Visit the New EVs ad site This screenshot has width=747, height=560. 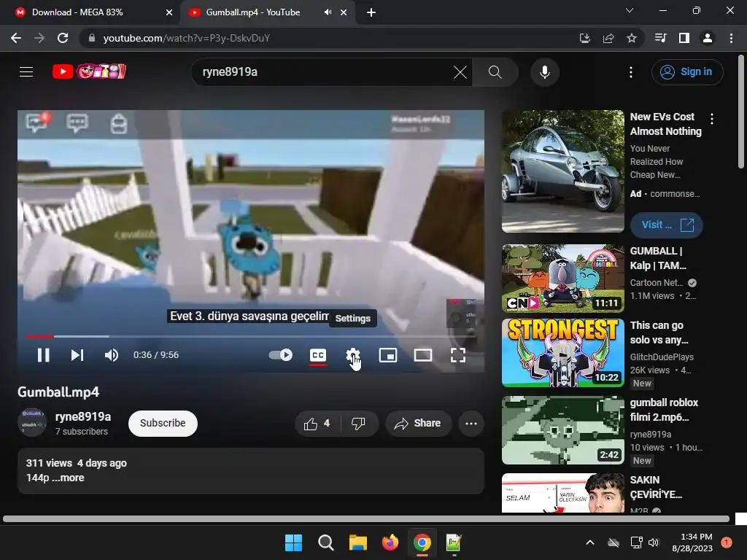tap(666, 225)
